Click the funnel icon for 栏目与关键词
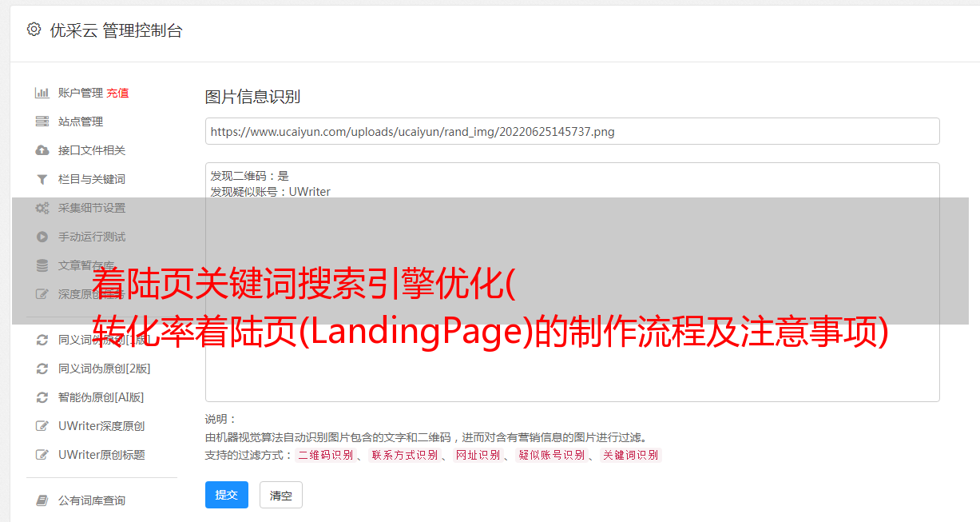 42,179
